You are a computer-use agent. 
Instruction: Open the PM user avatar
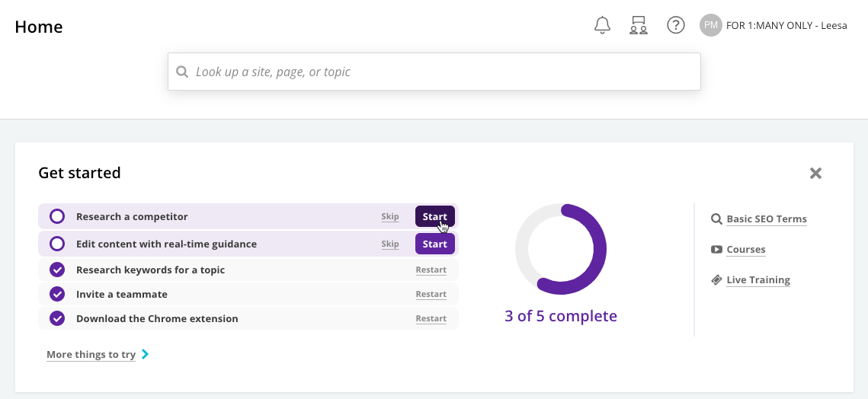[x=711, y=25]
